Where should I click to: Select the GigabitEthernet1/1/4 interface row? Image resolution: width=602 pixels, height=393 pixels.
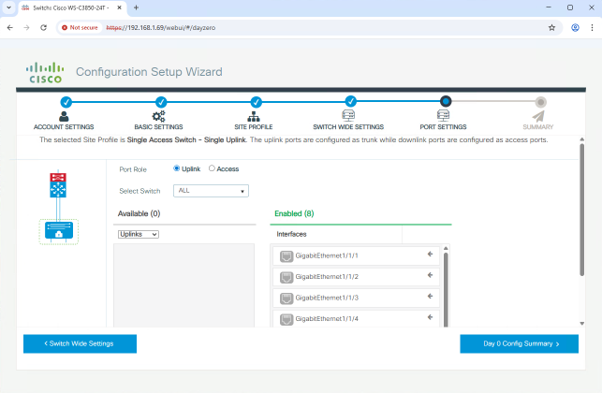(x=356, y=319)
